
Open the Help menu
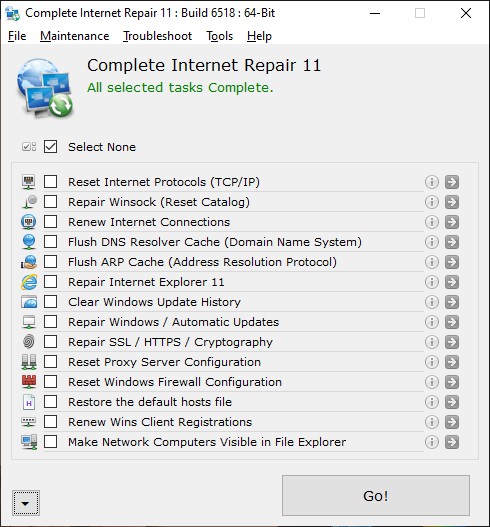click(259, 36)
